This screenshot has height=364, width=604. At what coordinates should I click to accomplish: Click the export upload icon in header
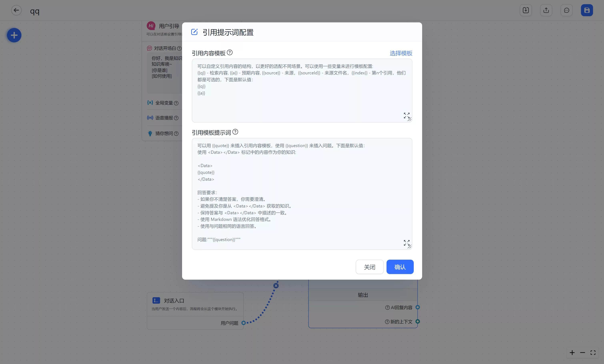point(546,10)
